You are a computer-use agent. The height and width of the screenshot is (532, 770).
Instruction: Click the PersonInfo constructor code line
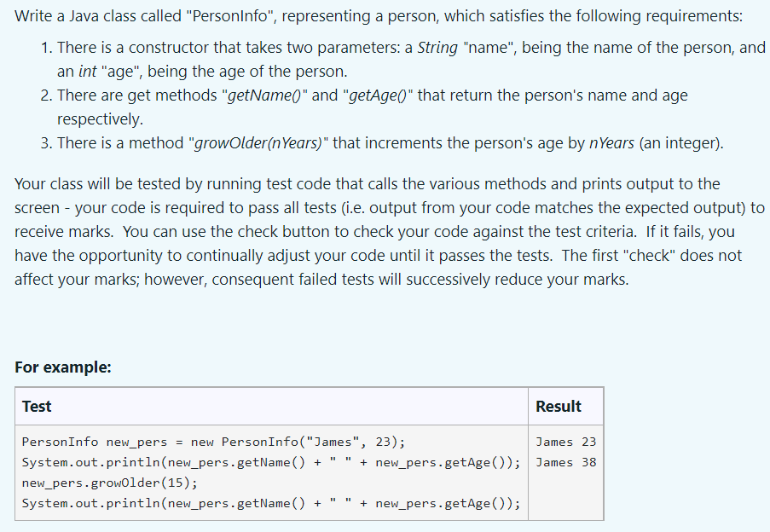(213, 442)
